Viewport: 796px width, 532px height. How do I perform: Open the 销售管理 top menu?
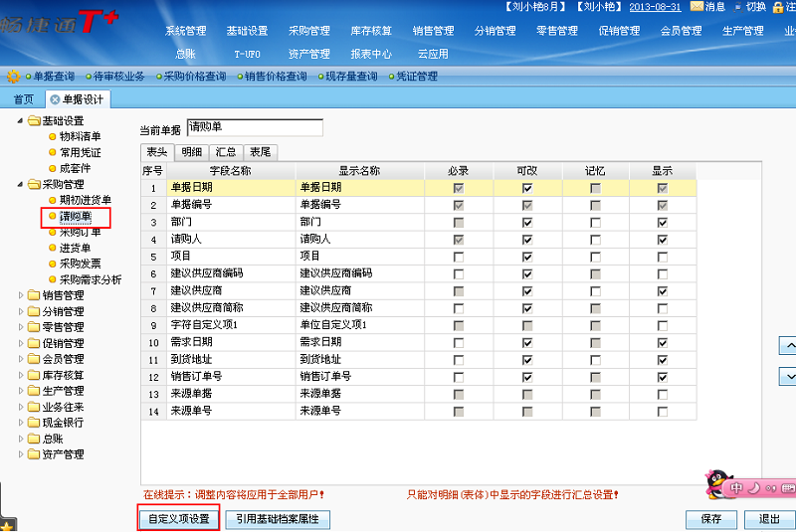434,31
